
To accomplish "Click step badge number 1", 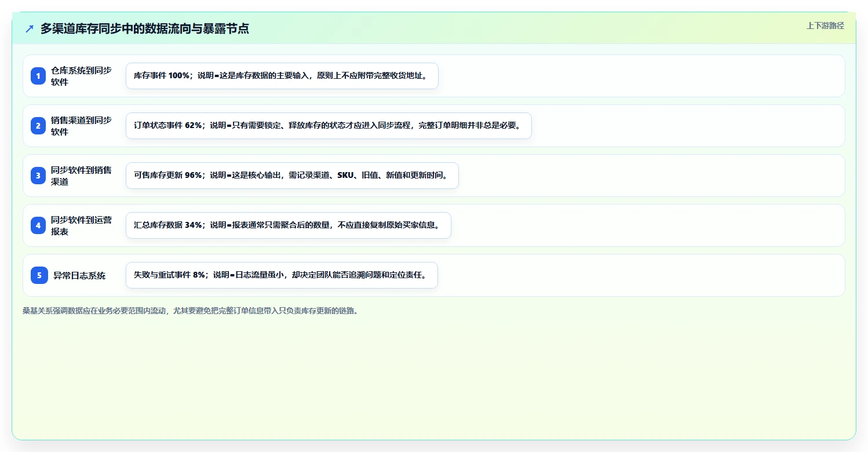I will point(38,76).
